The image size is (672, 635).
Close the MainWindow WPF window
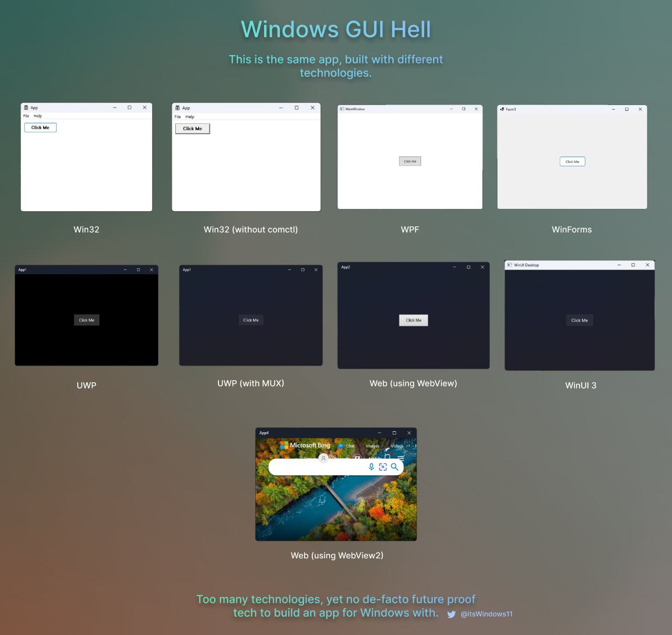(x=476, y=109)
